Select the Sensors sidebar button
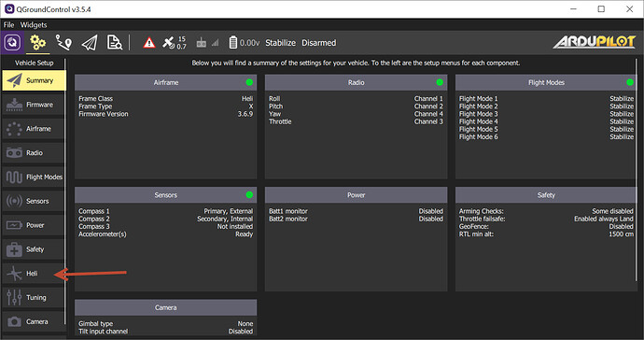644x340 pixels. pos(34,201)
